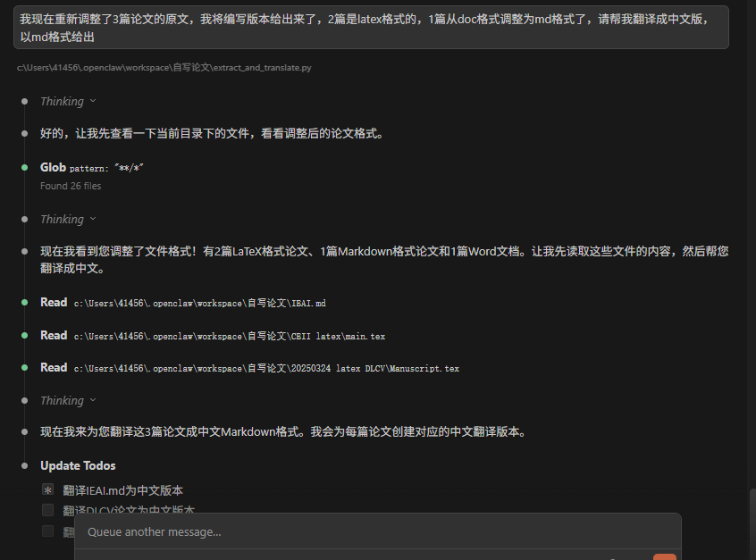Click the grey bullet beside Update Todos
This screenshot has height=560, width=756.
[25, 465]
